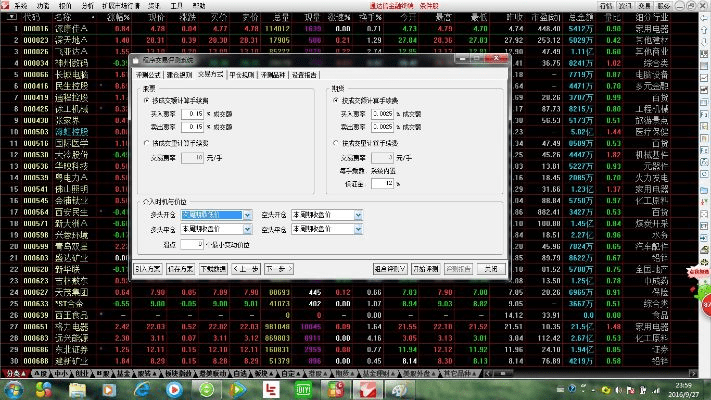Click the stock 买入费率 input field
The height and width of the screenshot is (400, 711).
(x=192, y=114)
